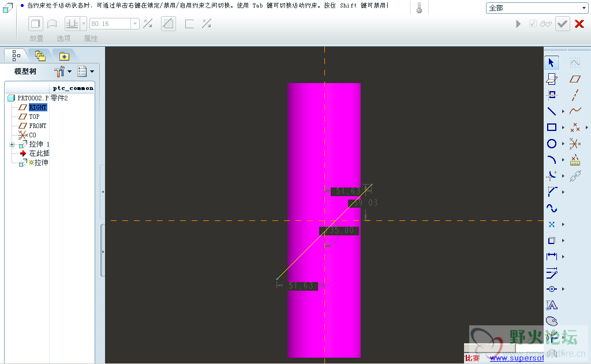Toggle extrude as Surface
Viewport: 591px width, 364px height.
pos(52,24)
